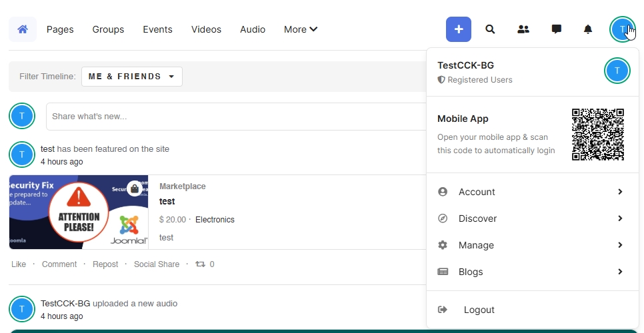
Task: Click the repost count arrows icon
Action: pyautogui.click(x=201, y=264)
